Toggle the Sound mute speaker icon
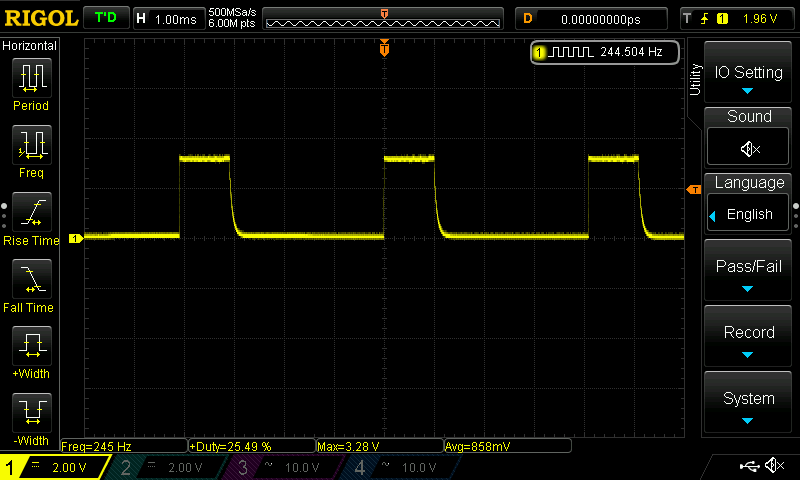Viewport: 800px width, 480px height. coord(748,148)
